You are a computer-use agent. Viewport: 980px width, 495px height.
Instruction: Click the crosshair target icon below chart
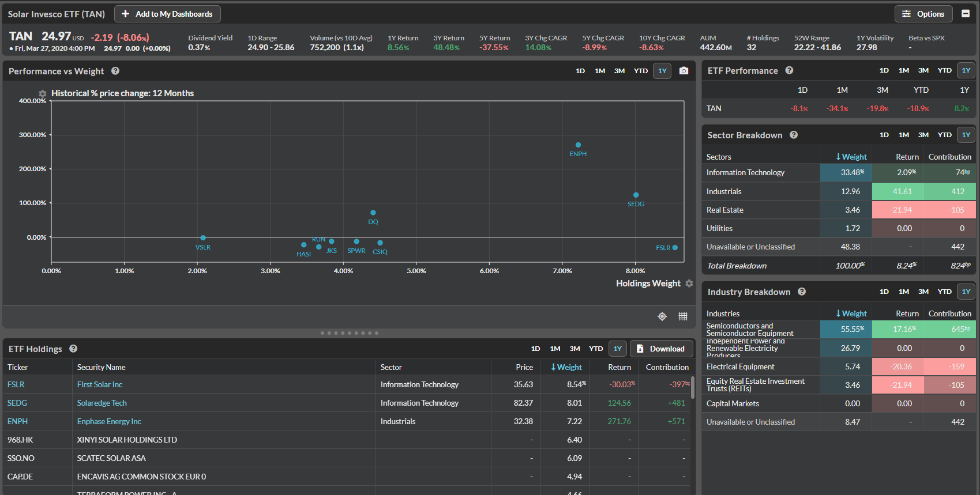(662, 316)
